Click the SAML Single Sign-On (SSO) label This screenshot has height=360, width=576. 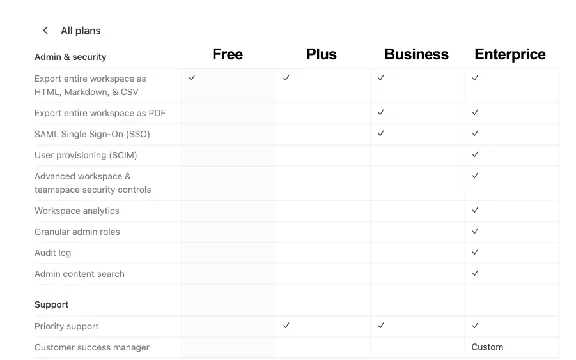click(92, 134)
